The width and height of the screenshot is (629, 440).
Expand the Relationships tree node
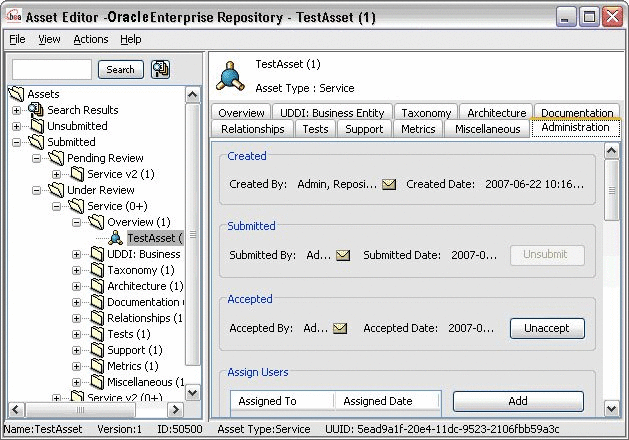(77, 319)
